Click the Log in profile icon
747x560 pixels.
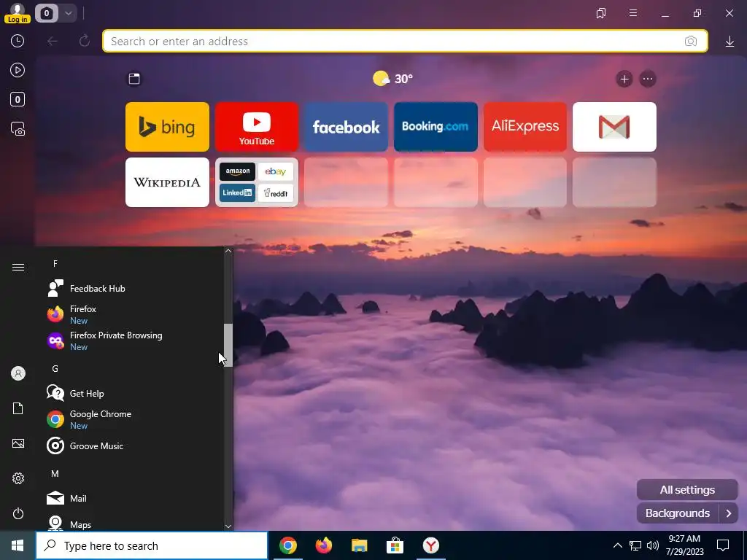(18, 13)
